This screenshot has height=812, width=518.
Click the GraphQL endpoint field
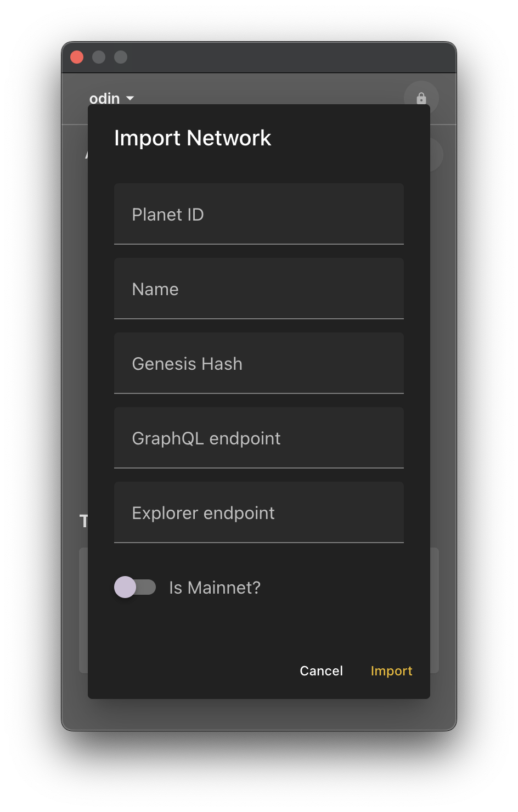click(x=258, y=438)
